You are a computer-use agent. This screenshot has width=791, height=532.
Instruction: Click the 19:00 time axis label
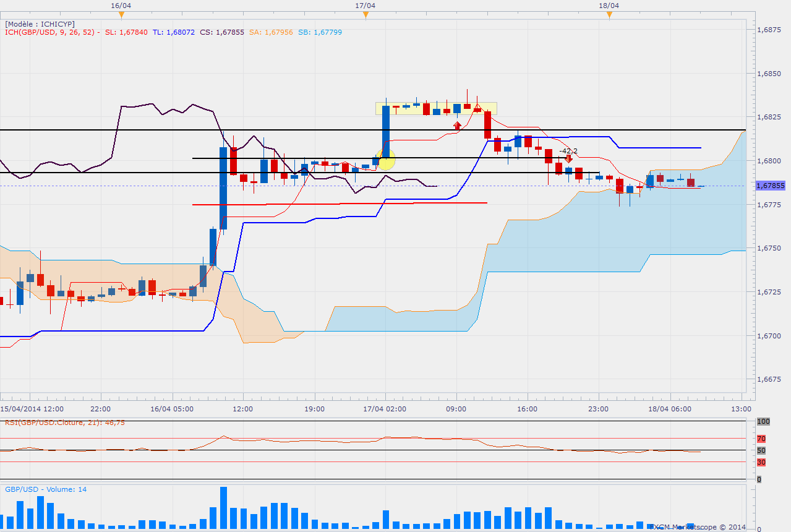[314, 409]
